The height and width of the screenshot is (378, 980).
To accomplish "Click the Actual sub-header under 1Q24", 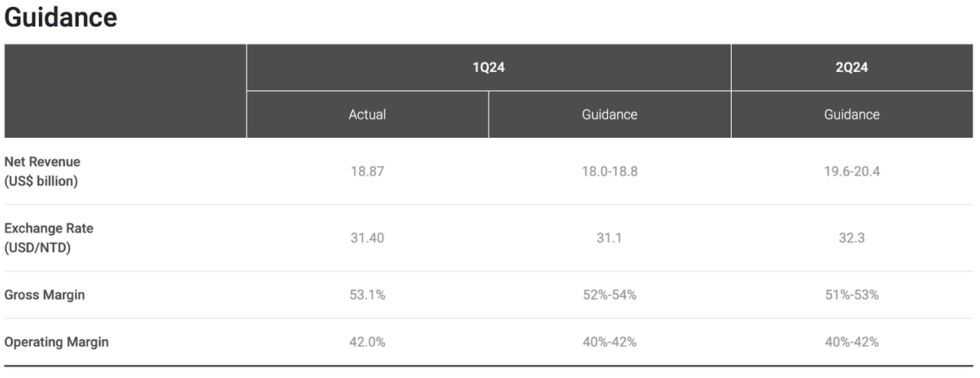I will tap(367, 115).
